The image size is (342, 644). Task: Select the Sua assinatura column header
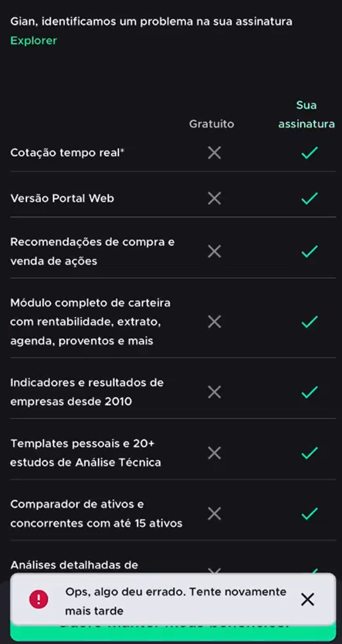tap(306, 114)
